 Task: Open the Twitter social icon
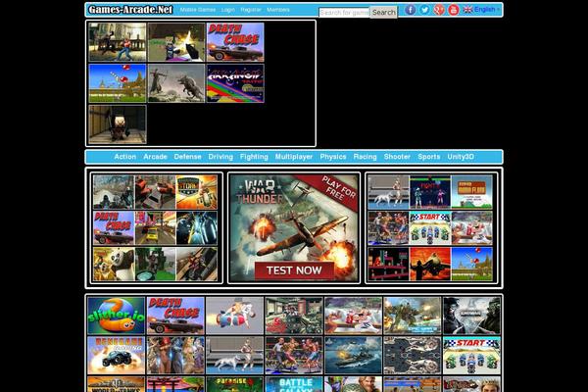click(x=424, y=10)
